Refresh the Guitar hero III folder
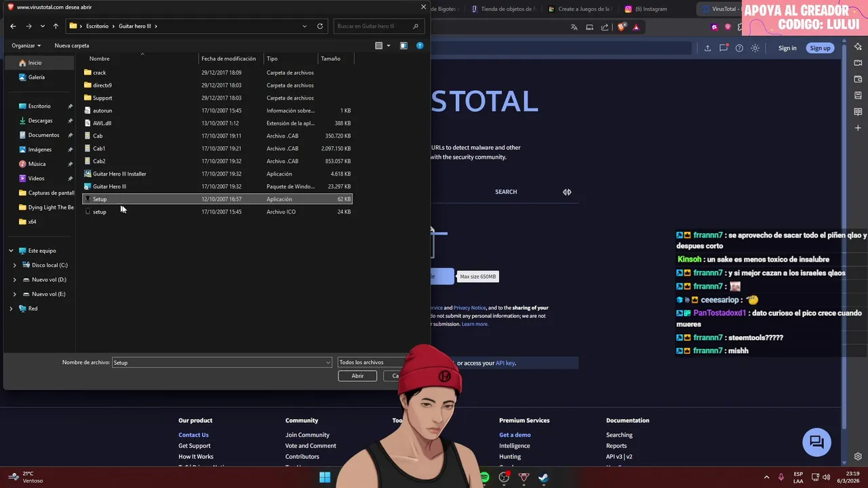The height and width of the screenshot is (488, 868). tap(320, 26)
